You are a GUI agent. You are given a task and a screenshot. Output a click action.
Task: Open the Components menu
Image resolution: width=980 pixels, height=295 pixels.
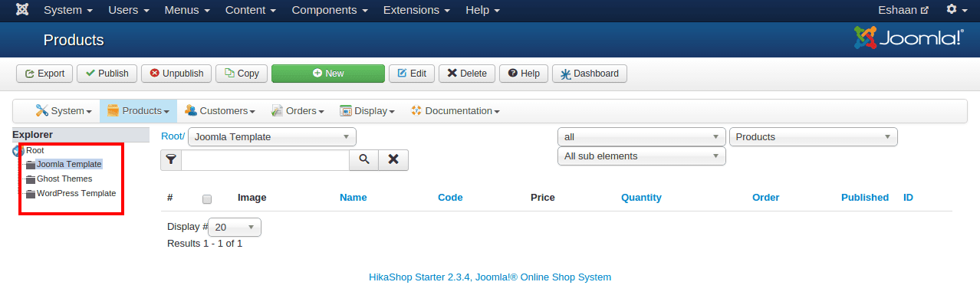click(330, 11)
